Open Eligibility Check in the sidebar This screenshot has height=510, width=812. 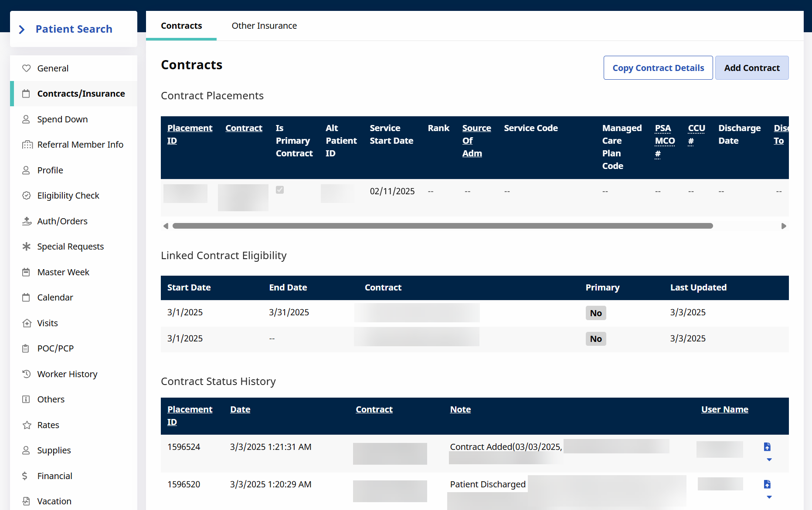click(x=74, y=196)
